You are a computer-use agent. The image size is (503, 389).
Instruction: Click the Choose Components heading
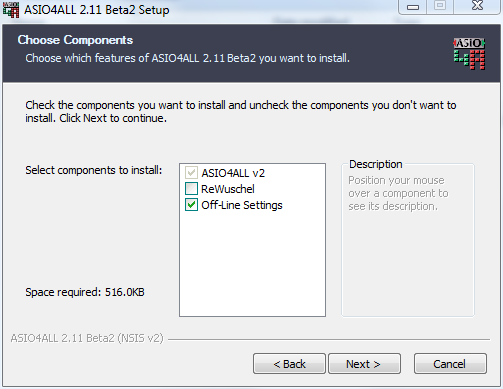(x=75, y=40)
